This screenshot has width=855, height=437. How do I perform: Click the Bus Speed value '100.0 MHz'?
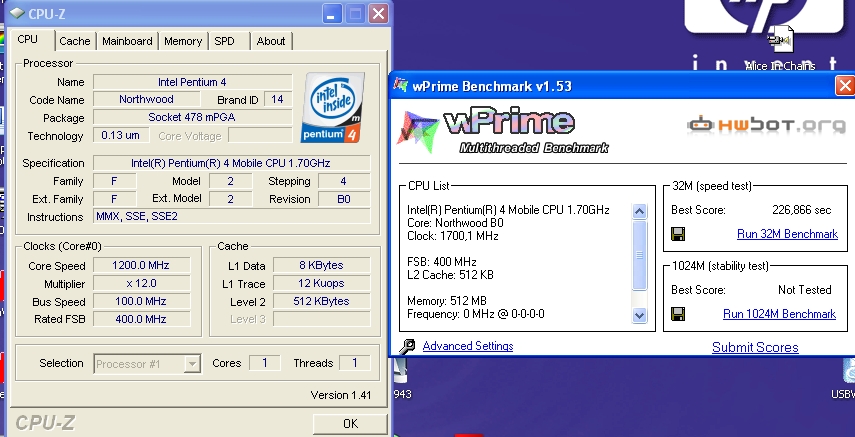(141, 301)
